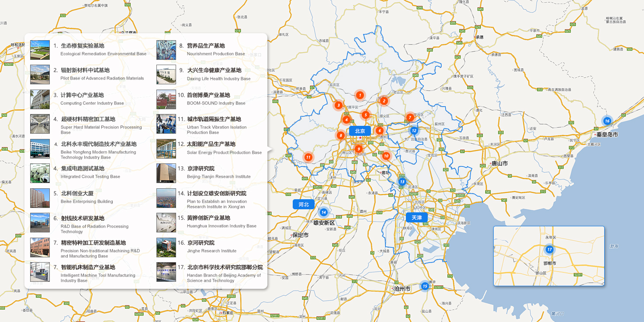Click list title 大兴生命健康产业基地
This screenshot has width=644, height=322.
[x=214, y=70]
